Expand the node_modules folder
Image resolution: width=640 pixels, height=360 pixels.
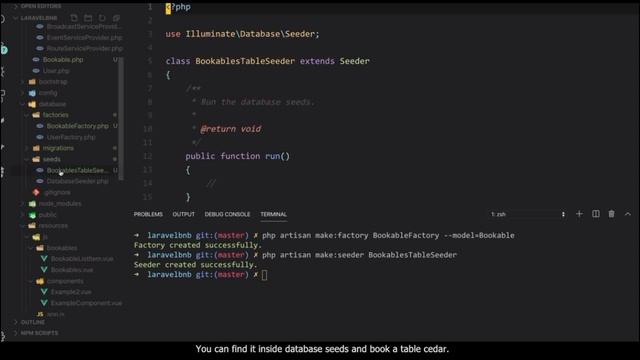(x=60, y=203)
